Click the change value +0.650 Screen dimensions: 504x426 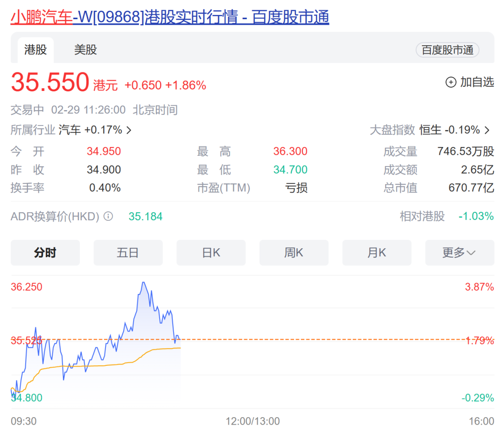tap(143, 85)
